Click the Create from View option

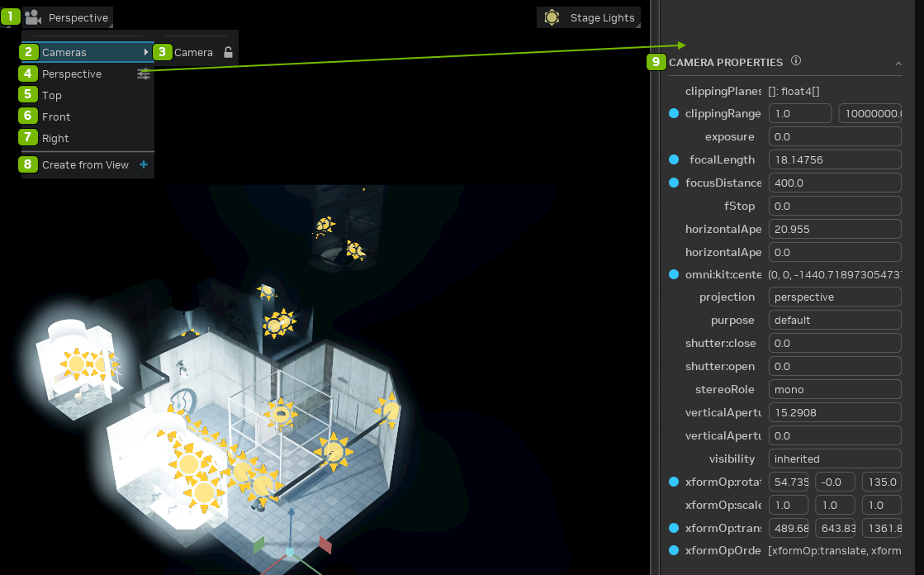(85, 164)
